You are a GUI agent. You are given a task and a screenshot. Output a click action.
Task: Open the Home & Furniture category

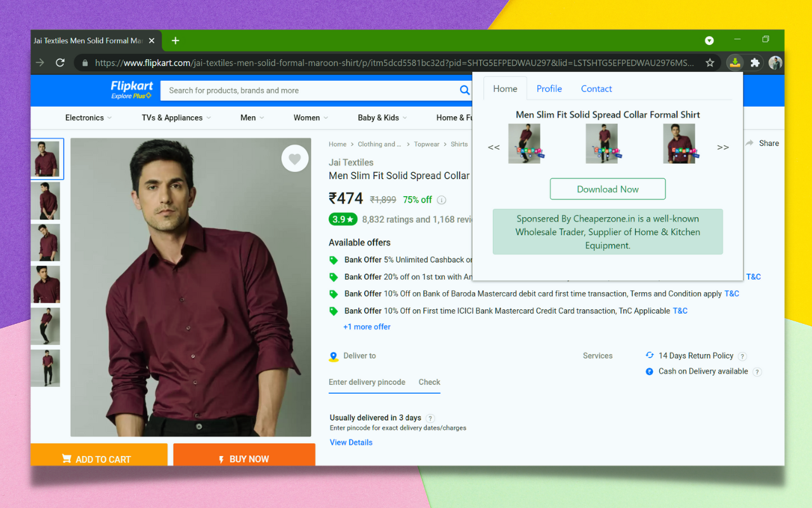tap(454, 117)
